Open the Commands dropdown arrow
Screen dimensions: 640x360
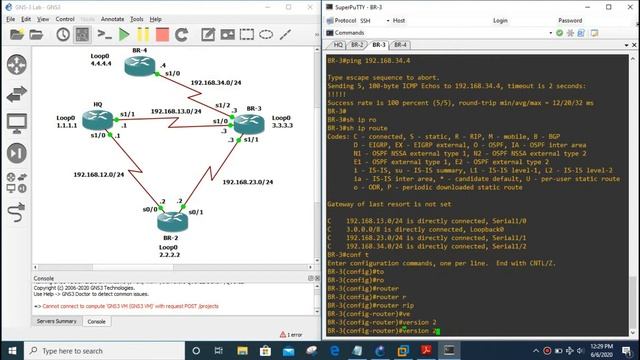[x=551, y=33]
